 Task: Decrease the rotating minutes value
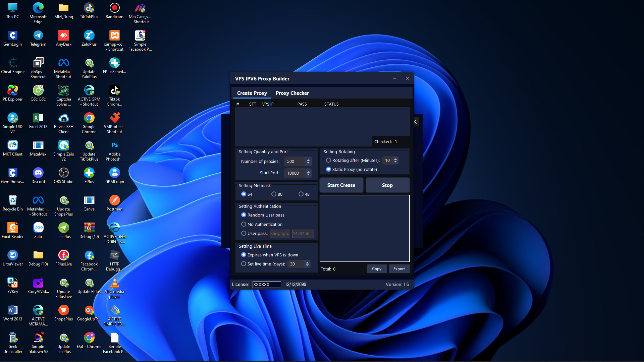tap(395, 162)
